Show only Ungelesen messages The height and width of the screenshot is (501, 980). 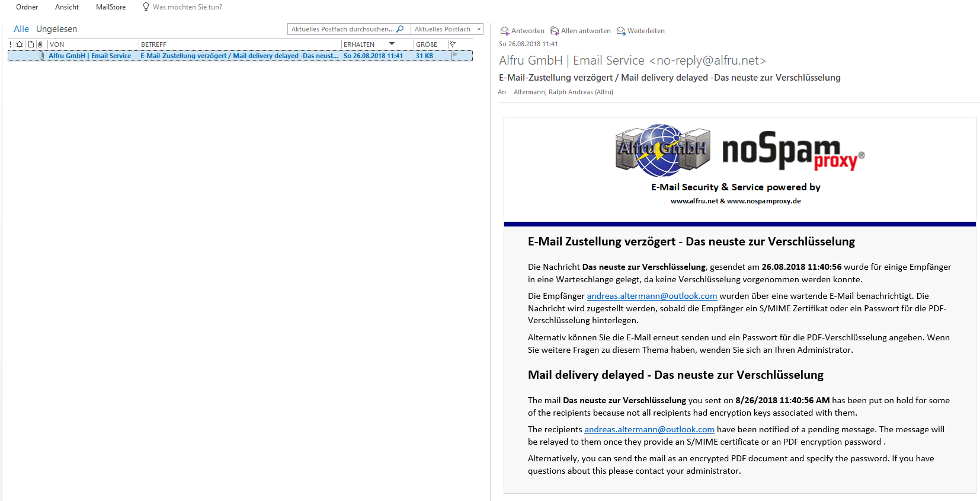(x=56, y=29)
